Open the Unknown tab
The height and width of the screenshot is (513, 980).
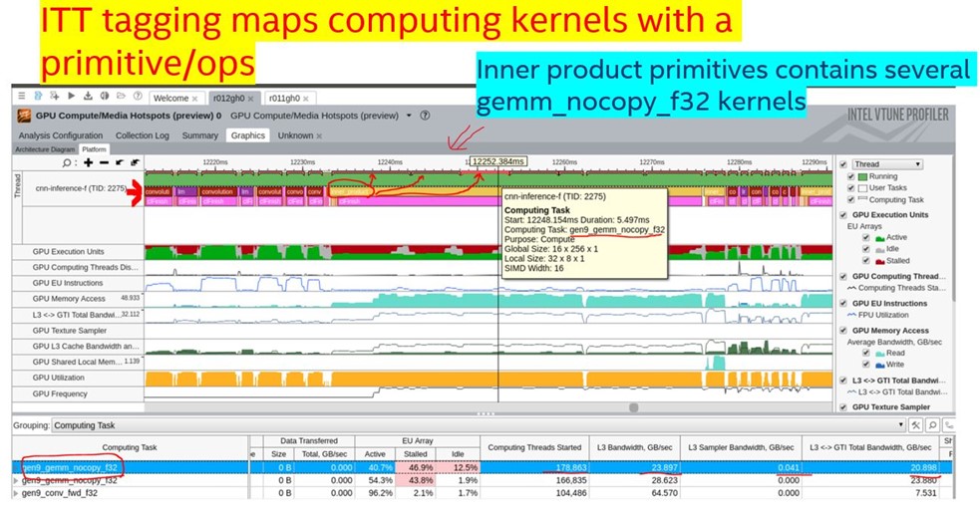point(296,135)
